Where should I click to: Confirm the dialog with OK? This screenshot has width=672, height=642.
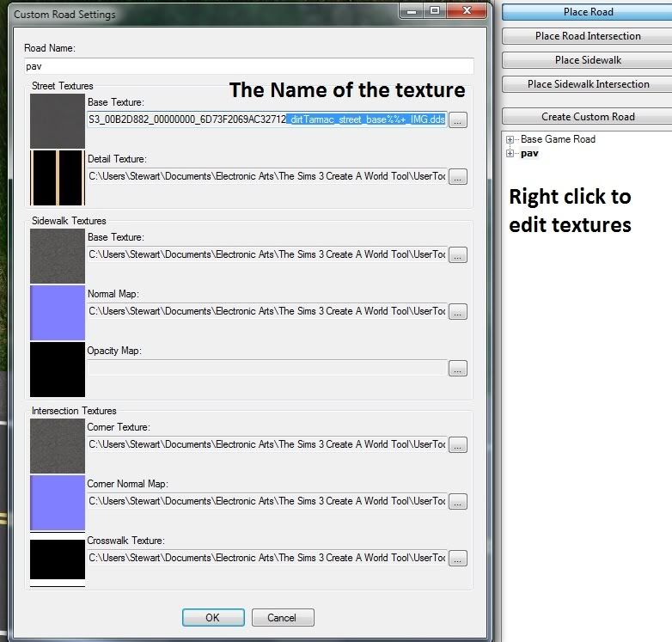click(x=212, y=617)
